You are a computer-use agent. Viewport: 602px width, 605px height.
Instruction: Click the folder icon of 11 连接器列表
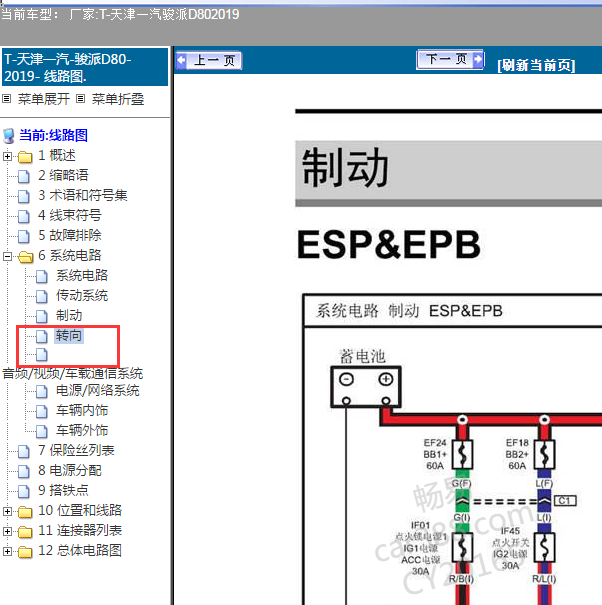25,532
